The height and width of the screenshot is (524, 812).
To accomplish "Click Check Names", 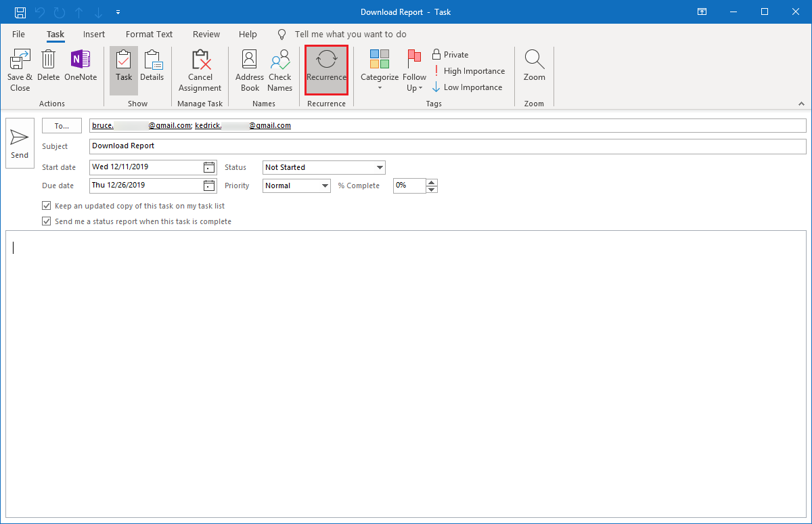I will point(280,70).
